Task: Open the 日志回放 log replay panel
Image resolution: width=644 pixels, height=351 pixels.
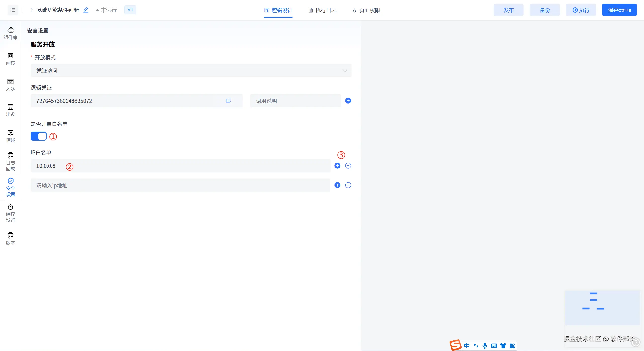Action: pyautogui.click(x=10, y=162)
